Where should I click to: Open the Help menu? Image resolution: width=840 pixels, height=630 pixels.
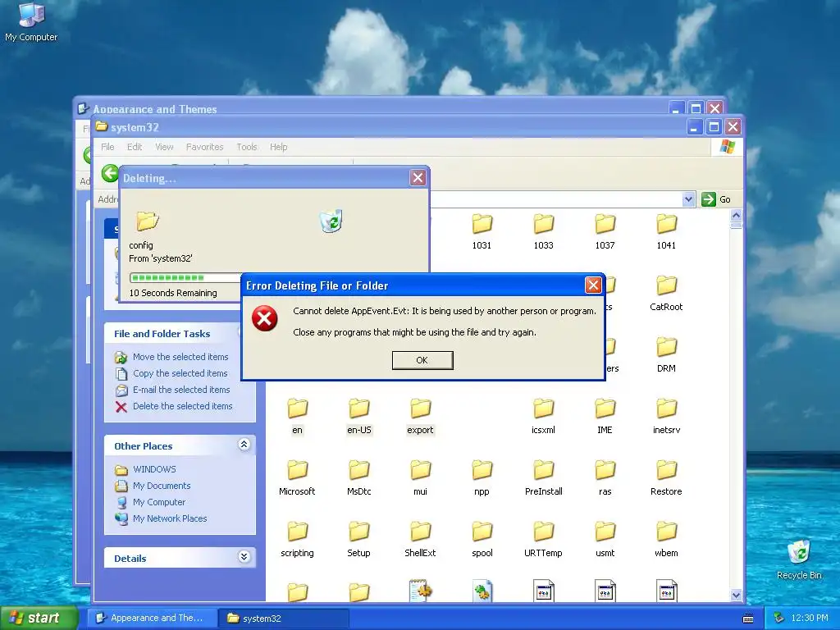tap(279, 147)
